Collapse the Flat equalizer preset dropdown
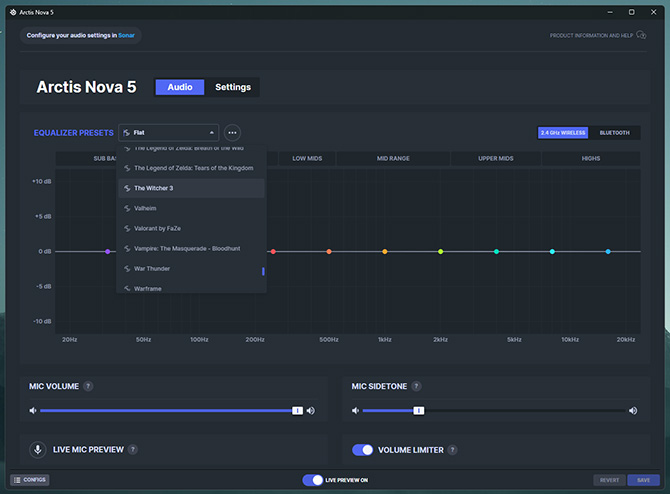The width and height of the screenshot is (670, 494). [x=168, y=133]
